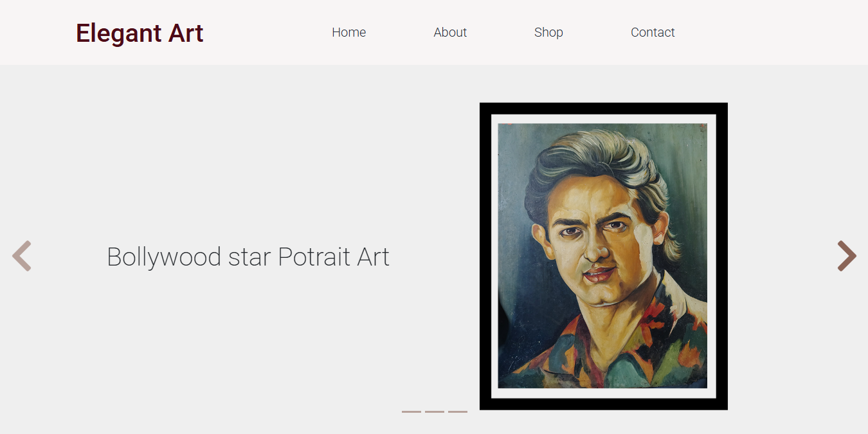Click the 'Bollywood star Potrait Art' caption

248,257
